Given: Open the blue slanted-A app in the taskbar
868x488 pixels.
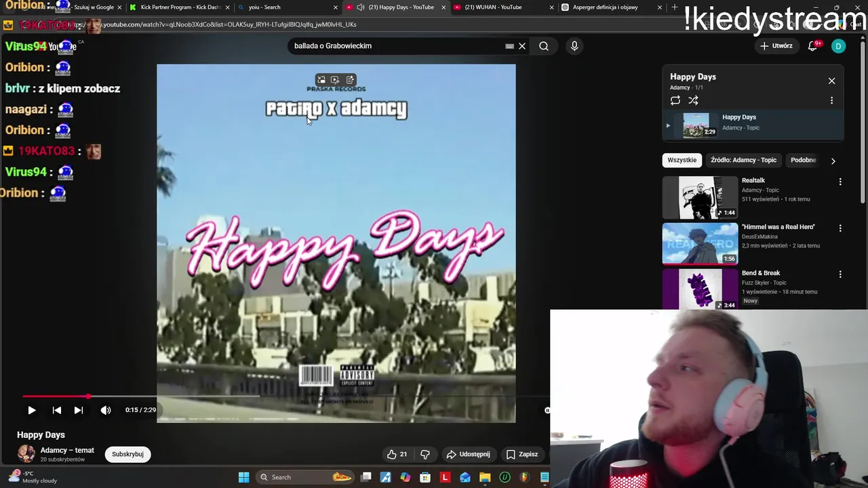Looking at the screenshot, I should [x=386, y=477].
